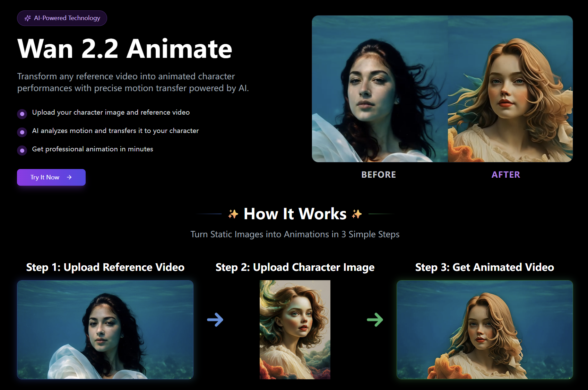The width and height of the screenshot is (588, 390).
Task: Click the sparkle icon right of How It Works
Action: [x=356, y=214]
